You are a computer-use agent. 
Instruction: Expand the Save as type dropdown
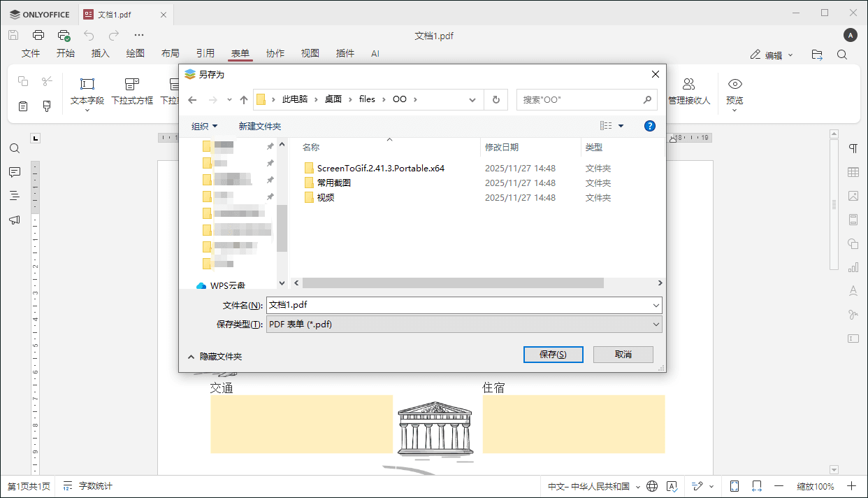[x=464, y=325]
